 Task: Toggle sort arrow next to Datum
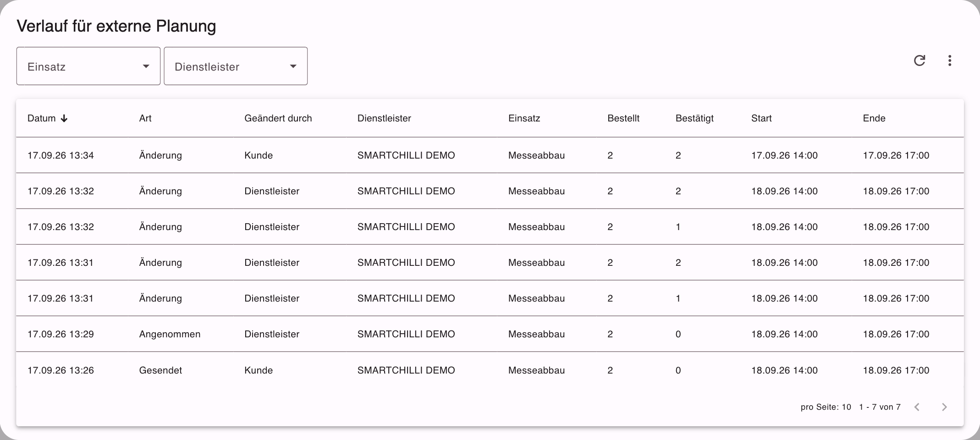[x=64, y=118]
